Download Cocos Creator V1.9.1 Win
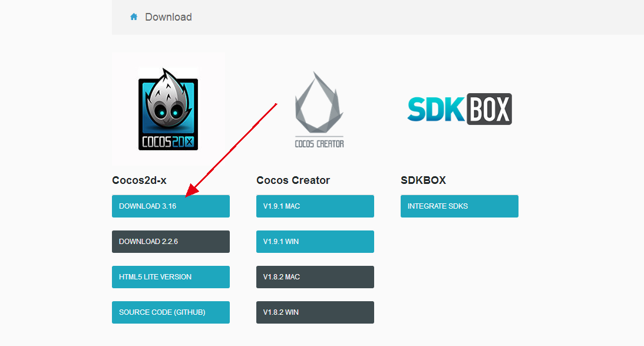 (x=315, y=241)
